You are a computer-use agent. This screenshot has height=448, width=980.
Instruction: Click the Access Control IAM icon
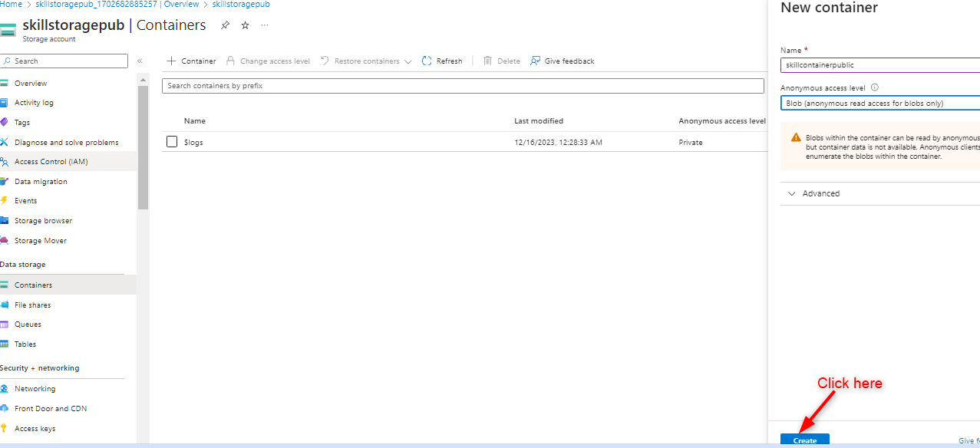(x=5, y=162)
